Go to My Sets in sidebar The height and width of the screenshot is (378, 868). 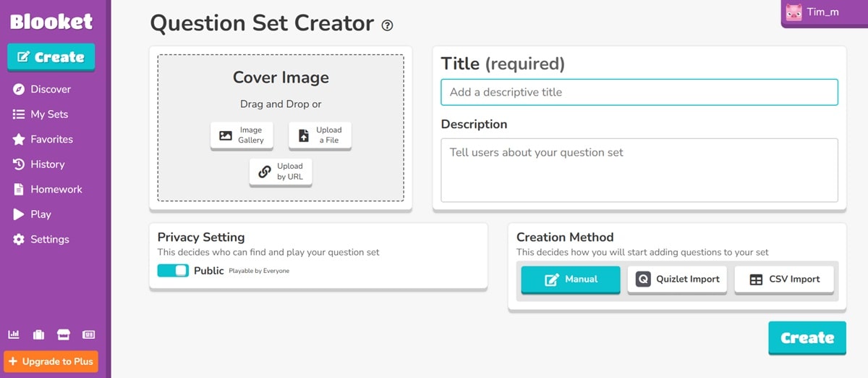[x=49, y=114]
